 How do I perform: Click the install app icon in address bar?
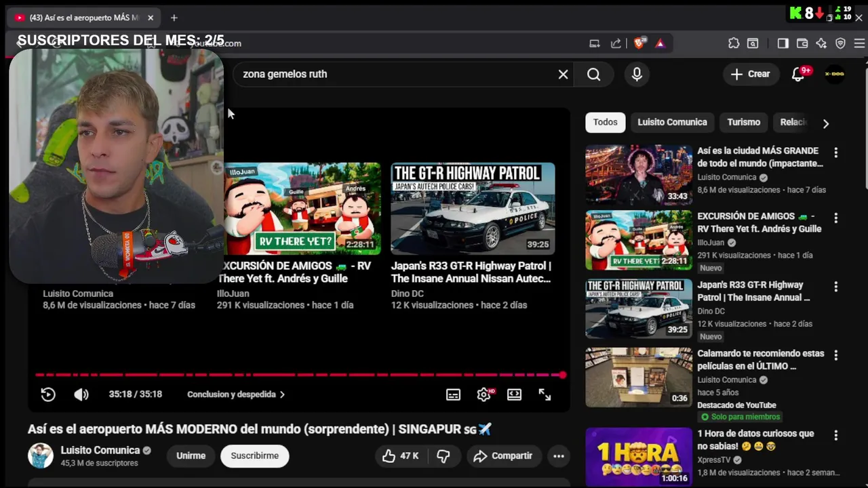click(595, 43)
